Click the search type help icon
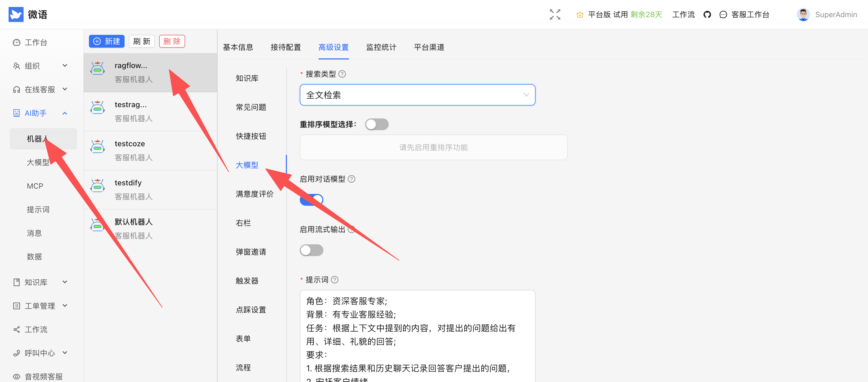 (x=342, y=74)
